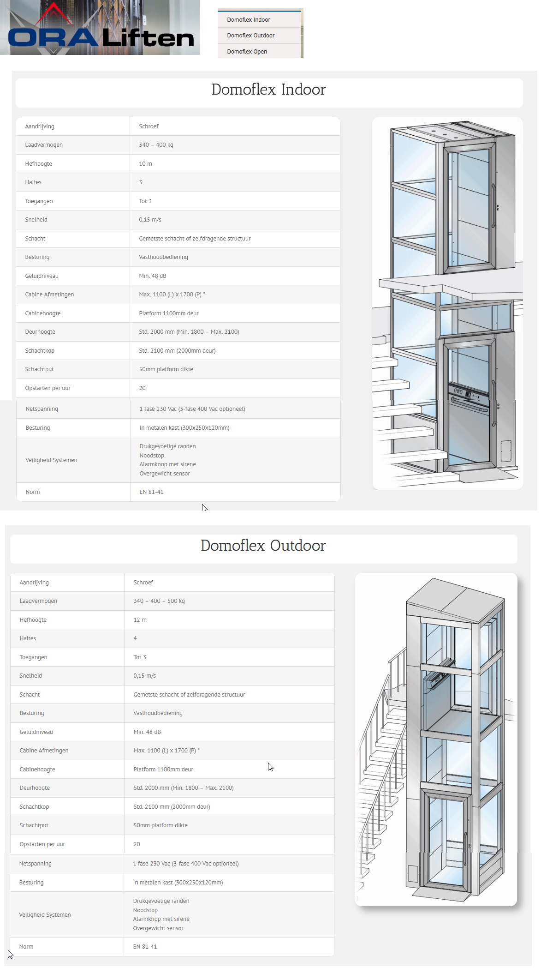
Task: Click Indoor Geluidniveau value Min. 48 dB
Action: tap(153, 276)
